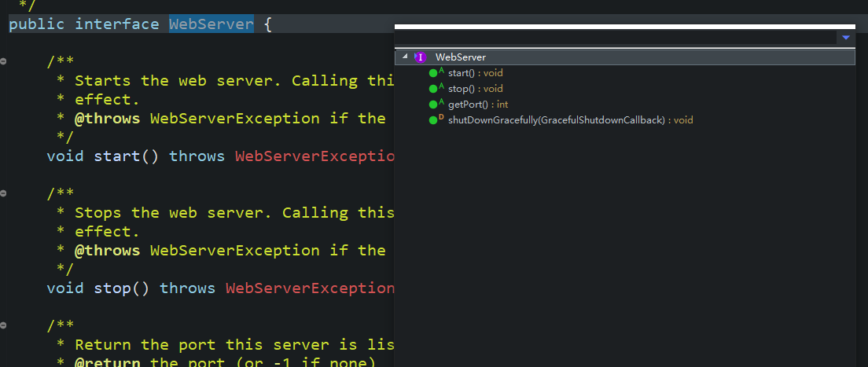Collapse the getPort Javadoc comment in gutter
Viewport: 868px width, 367px height.
coord(4,325)
